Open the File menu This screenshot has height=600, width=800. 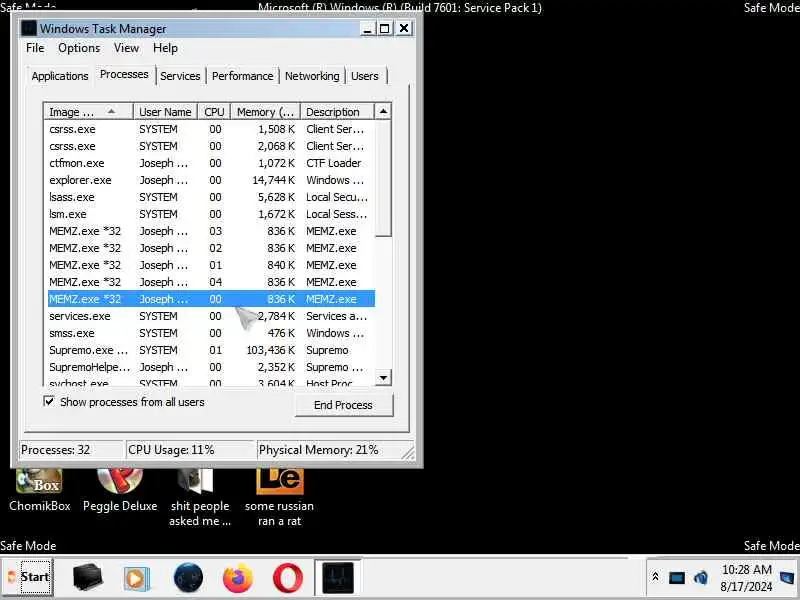(x=35, y=48)
